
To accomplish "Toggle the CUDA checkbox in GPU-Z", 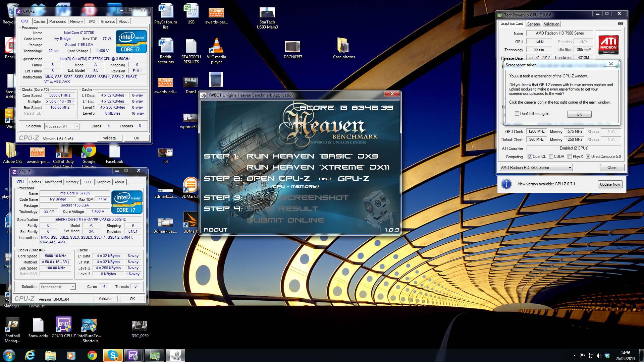I will 551,156.
